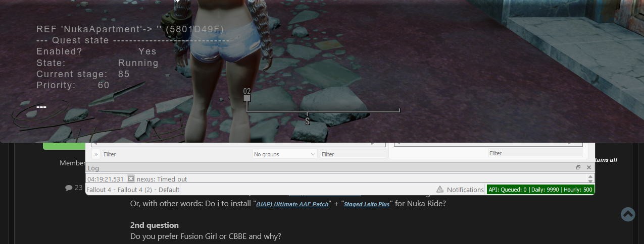Select the REF 'NukaApartment' console line
This screenshot has height=244, width=644.
pyautogui.click(x=130, y=29)
